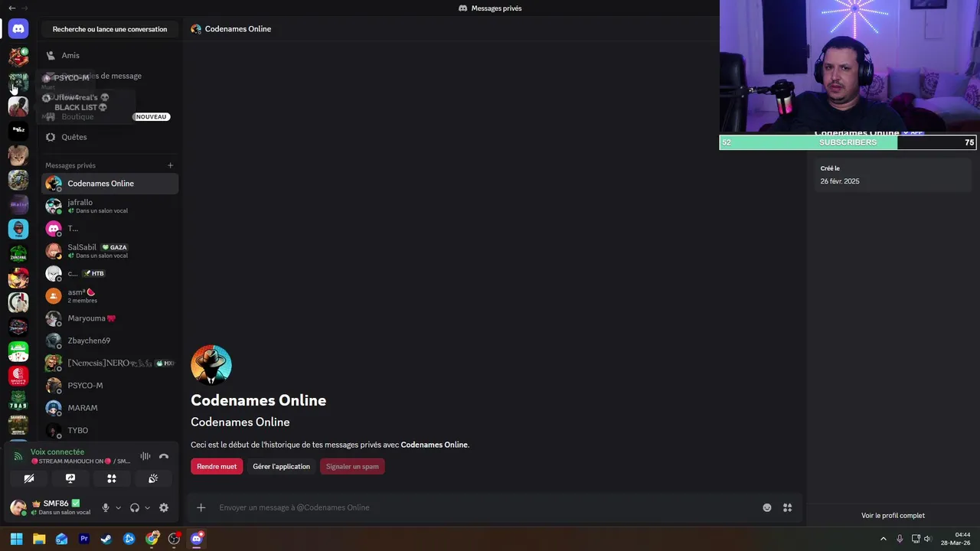This screenshot has height=551, width=980.
Task: Open microphone input options arrow
Action: (x=118, y=507)
